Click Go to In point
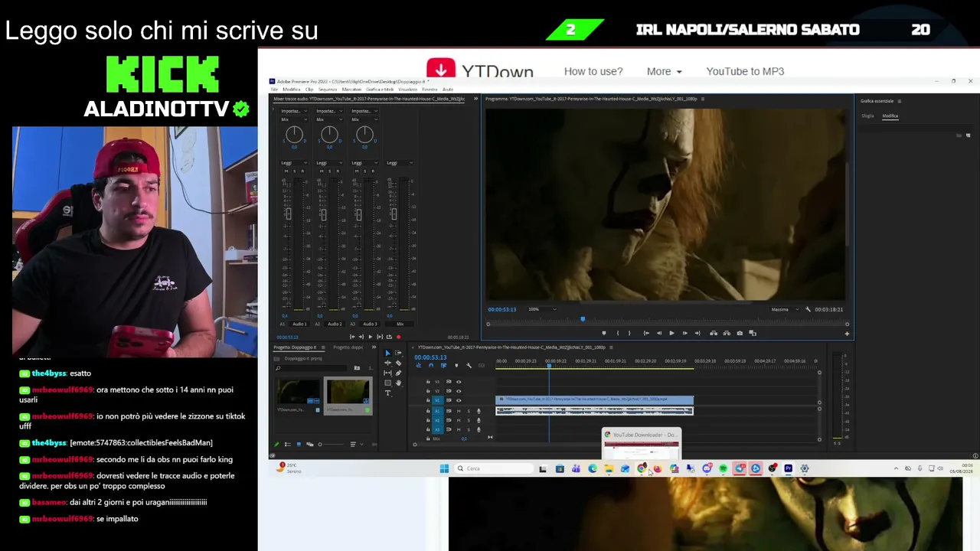 pos(646,333)
